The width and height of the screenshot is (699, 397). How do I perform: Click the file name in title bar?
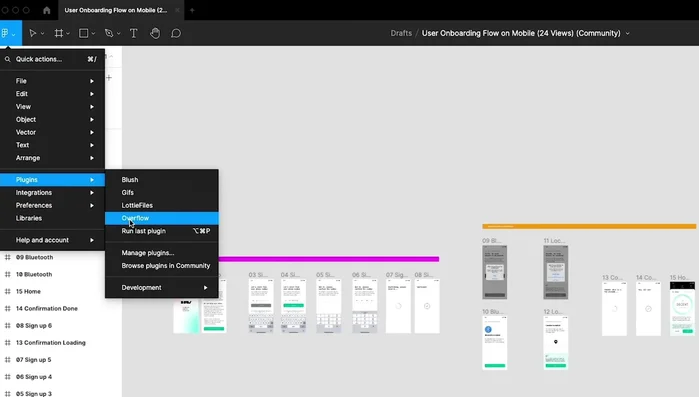(521, 33)
